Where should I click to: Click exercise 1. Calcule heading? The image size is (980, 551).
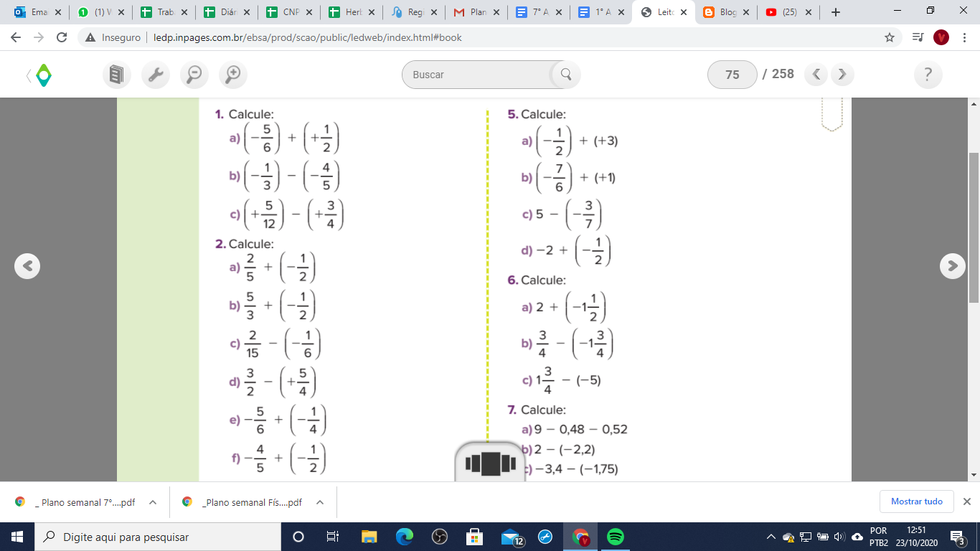tap(244, 114)
